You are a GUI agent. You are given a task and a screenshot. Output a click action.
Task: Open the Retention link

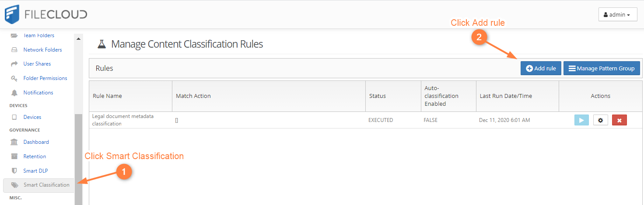[35, 156]
